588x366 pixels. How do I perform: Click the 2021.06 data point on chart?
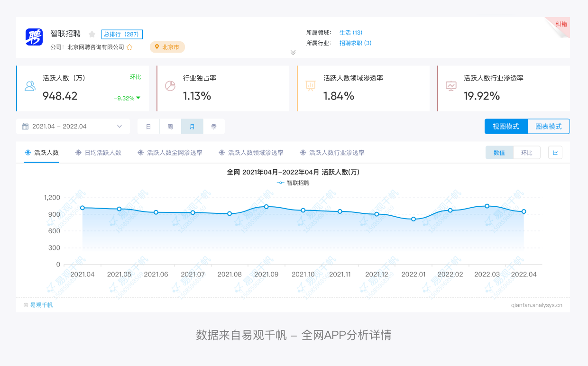pyautogui.click(x=156, y=212)
